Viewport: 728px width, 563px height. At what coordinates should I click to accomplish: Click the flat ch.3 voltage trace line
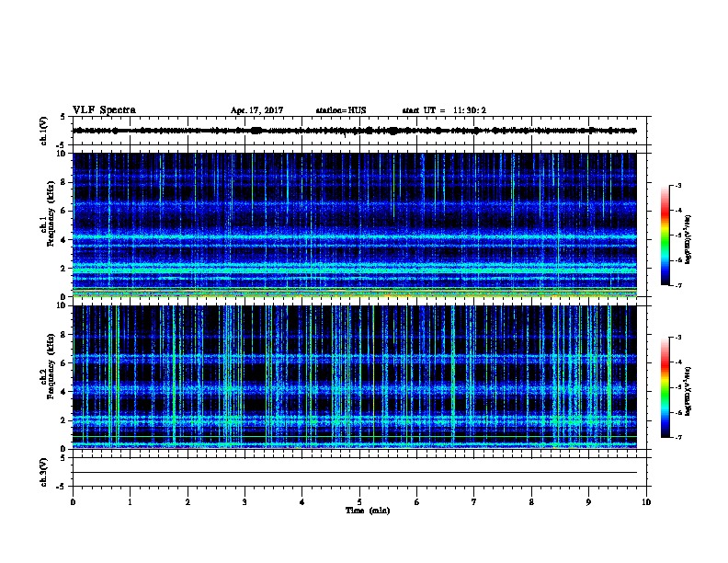click(355, 473)
